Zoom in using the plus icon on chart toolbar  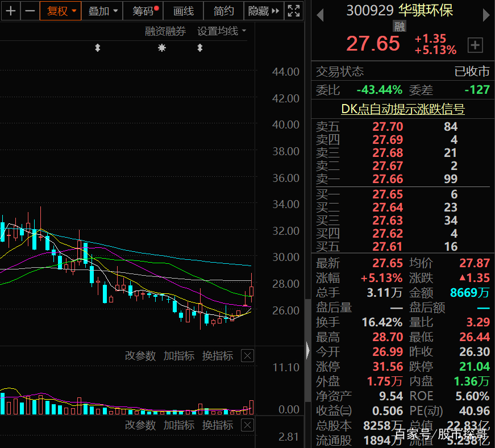[11, 11]
